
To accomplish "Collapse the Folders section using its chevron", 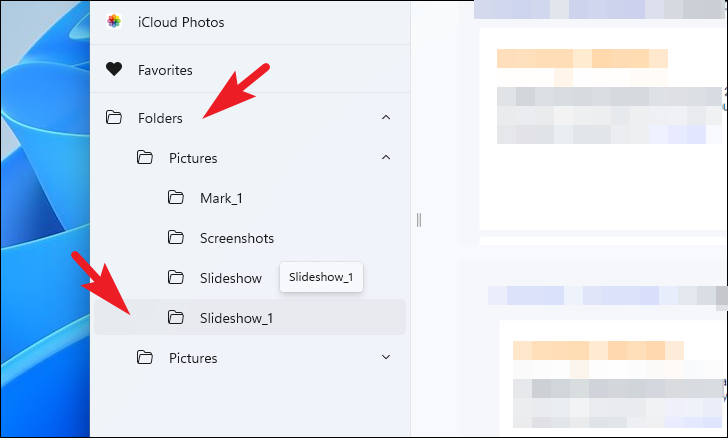I will click(386, 118).
